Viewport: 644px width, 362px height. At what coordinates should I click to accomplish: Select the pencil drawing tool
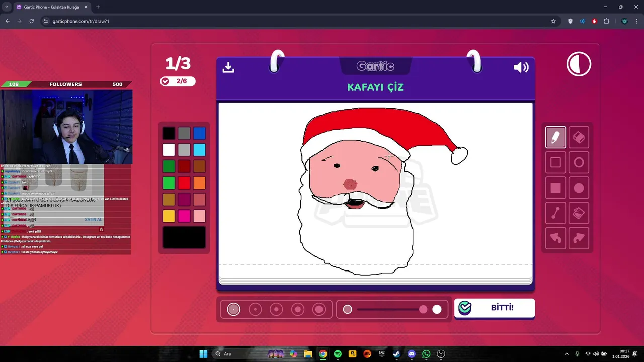click(x=555, y=137)
